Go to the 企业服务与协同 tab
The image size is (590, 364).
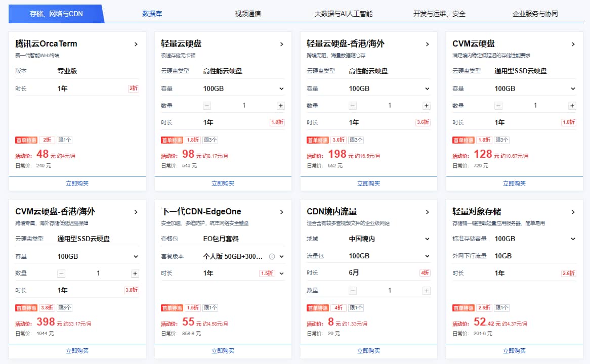point(535,14)
